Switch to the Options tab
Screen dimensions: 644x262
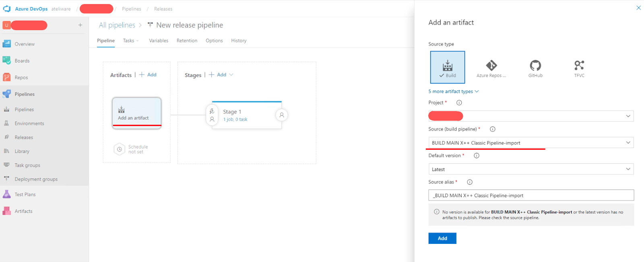(x=214, y=41)
